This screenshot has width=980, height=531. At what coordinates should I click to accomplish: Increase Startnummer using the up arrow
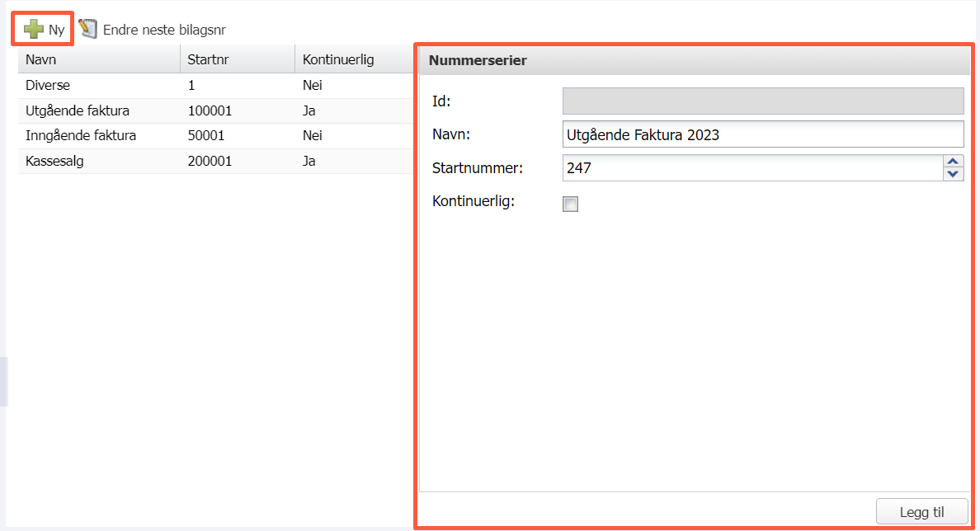(x=953, y=162)
